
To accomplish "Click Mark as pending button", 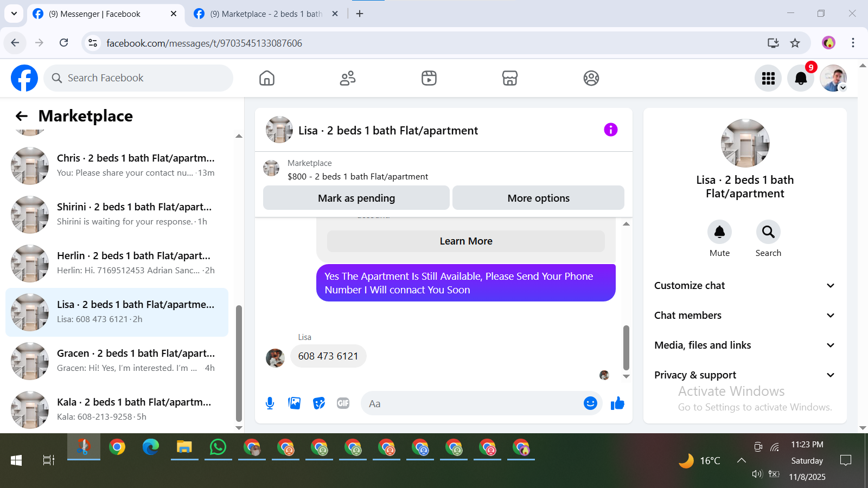I will point(356,198).
